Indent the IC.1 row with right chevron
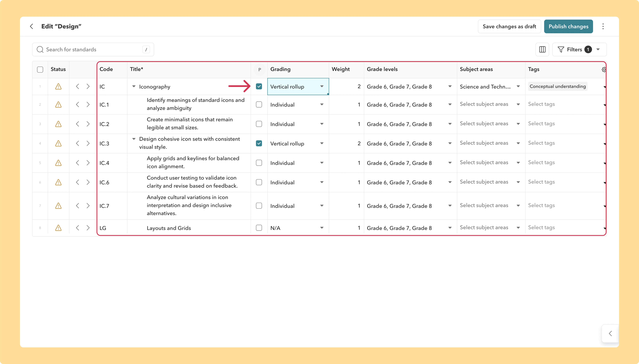The width and height of the screenshot is (639, 364). click(88, 105)
